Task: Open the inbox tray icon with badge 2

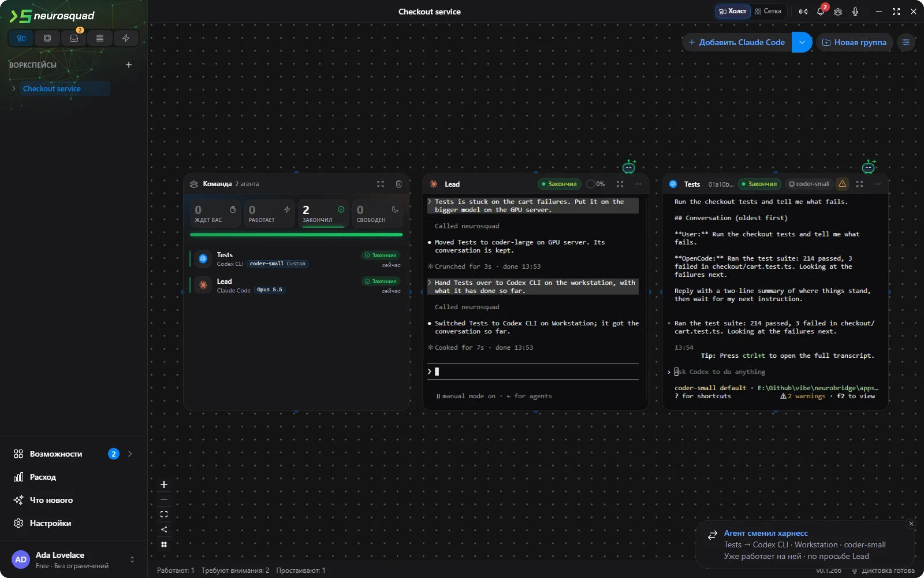Action: [73, 38]
